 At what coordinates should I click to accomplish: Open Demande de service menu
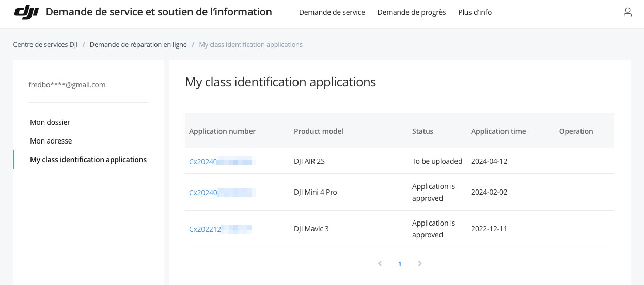point(332,12)
